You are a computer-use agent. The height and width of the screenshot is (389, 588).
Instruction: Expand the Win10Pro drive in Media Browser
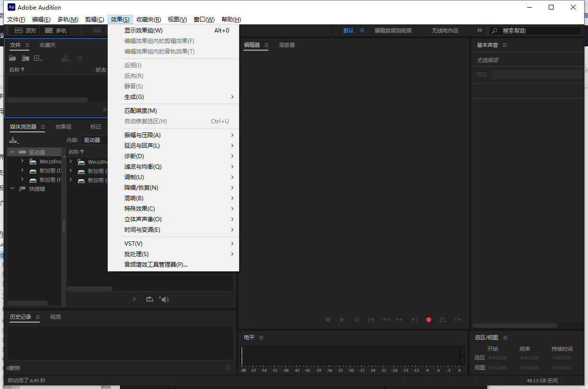pos(22,162)
